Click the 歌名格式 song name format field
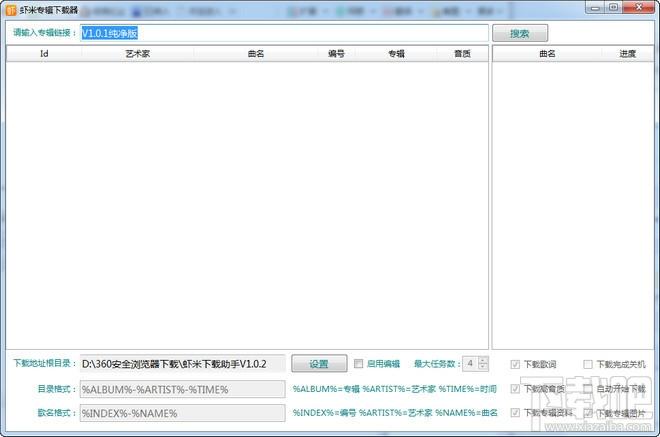Viewport: 660px width, 437px height. 183,413
